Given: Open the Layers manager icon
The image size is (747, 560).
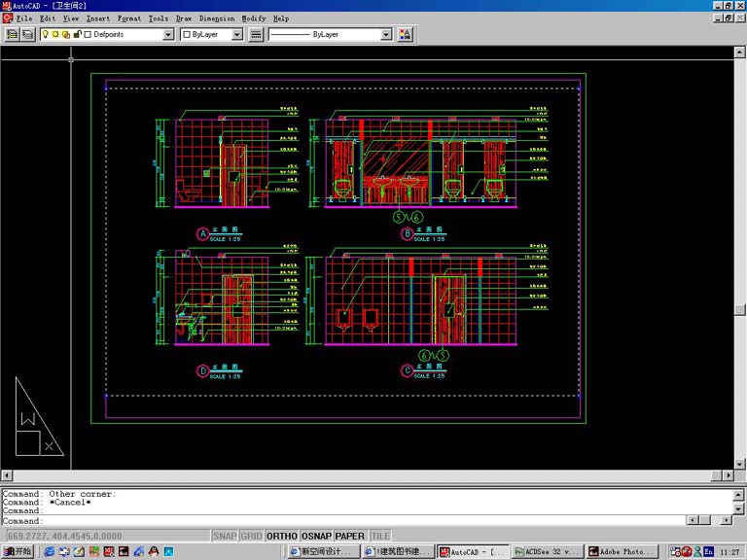Looking at the screenshot, I should (27, 34).
